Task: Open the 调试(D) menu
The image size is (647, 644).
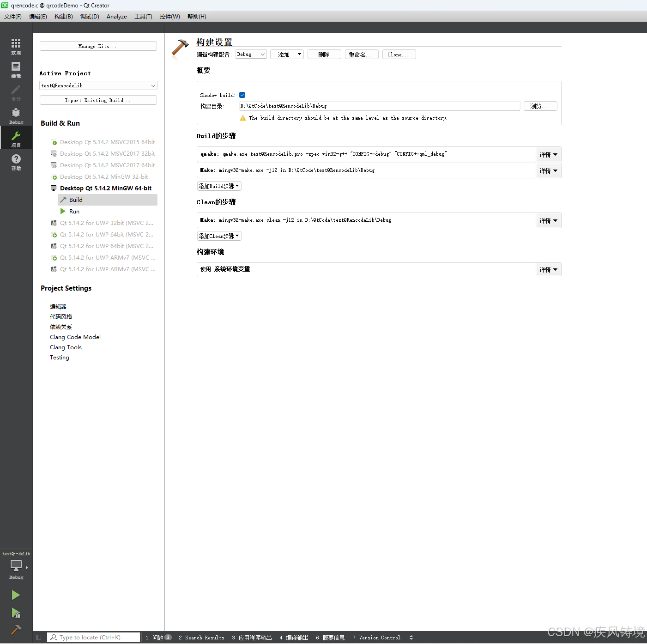Action: click(90, 16)
